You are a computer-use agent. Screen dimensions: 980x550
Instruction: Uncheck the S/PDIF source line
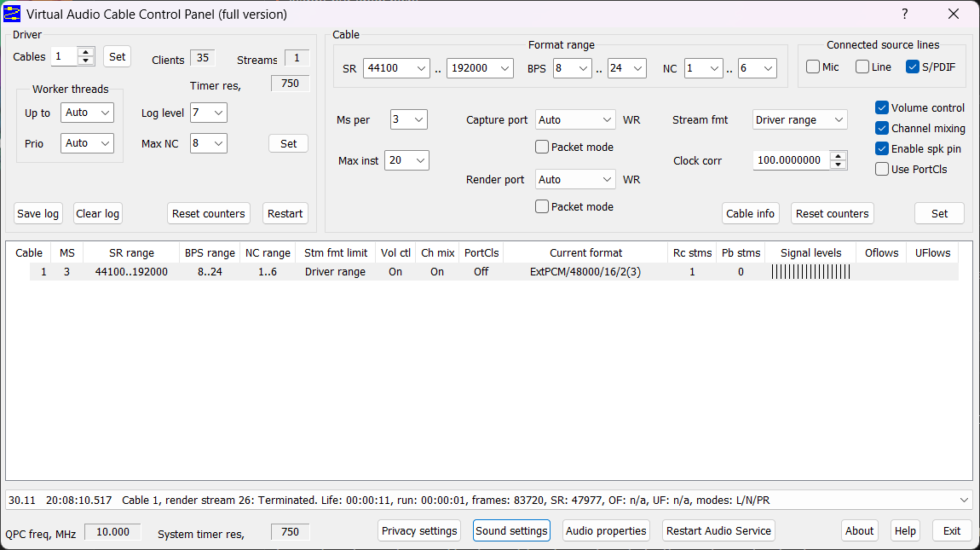pos(912,67)
